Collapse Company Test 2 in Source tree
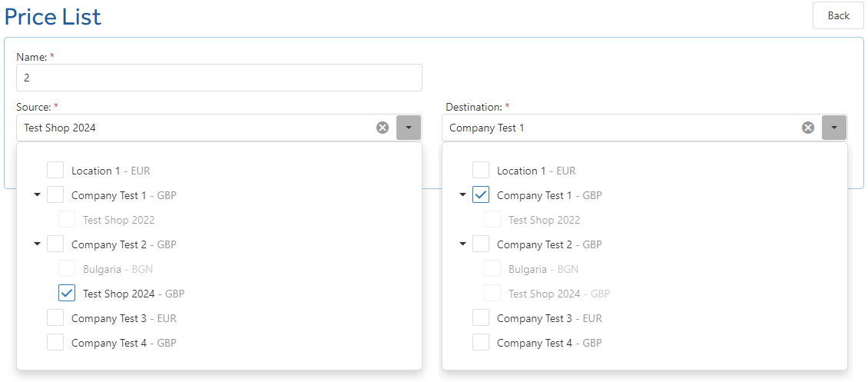The image size is (868, 382). point(37,244)
